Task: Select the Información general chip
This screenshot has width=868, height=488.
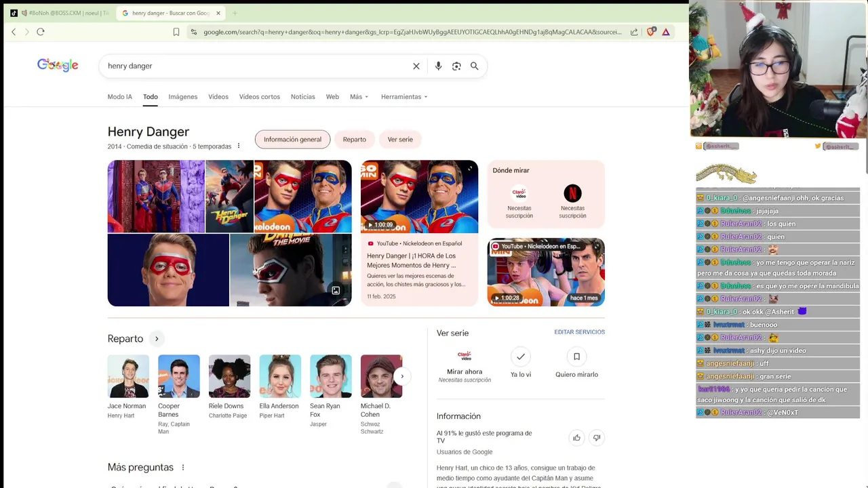Action: 292,140
